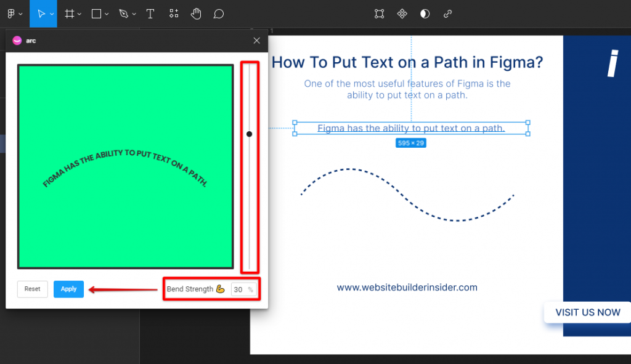
Task: Toggle the Use as mask icon
Action: click(425, 14)
